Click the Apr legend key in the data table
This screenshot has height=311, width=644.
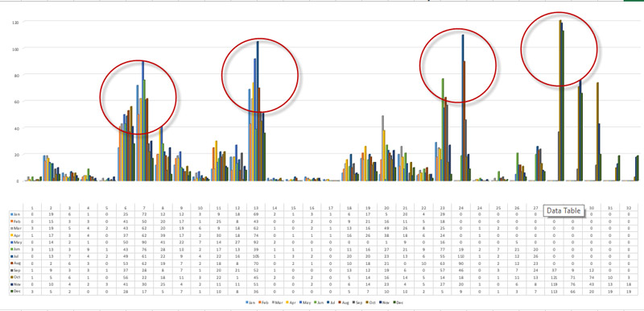coord(11,234)
